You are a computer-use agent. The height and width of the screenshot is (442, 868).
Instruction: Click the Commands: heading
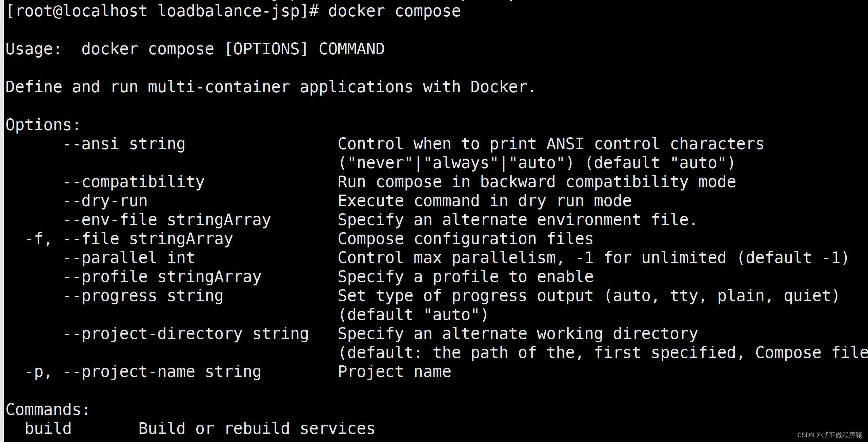click(x=48, y=410)
